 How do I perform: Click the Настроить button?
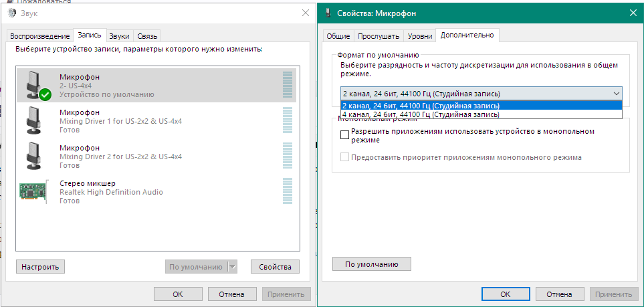point(40,267)
